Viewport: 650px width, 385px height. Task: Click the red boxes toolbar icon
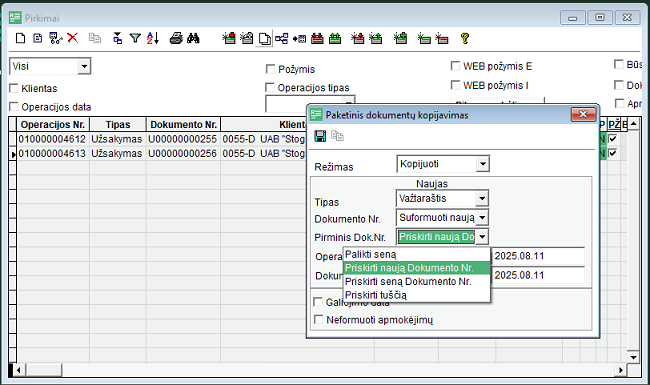[x=317, y=39]
